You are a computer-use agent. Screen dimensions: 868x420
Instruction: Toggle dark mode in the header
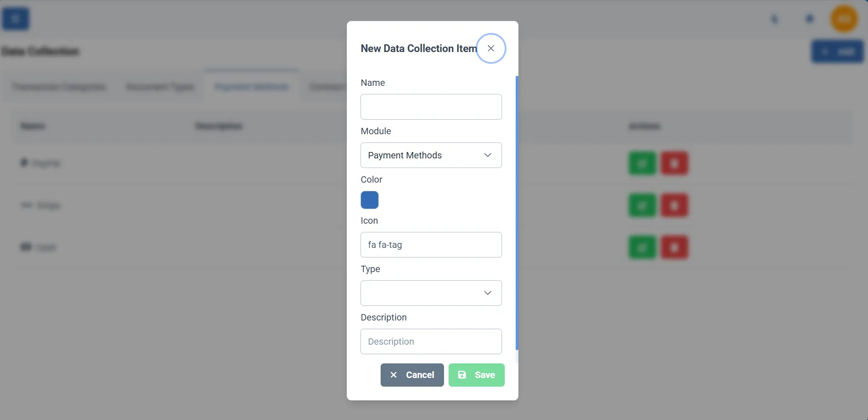(775, 19)
